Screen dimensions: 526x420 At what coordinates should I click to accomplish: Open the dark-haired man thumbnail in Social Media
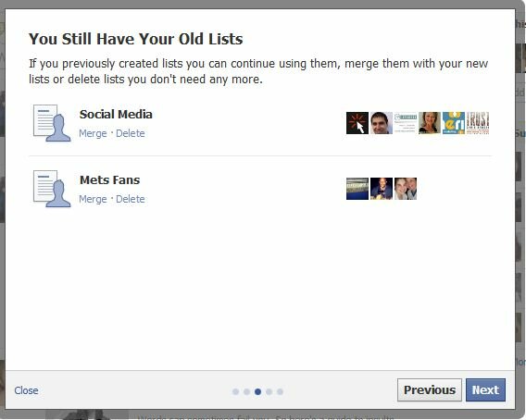pyautogui.click(x=382, y=123)
